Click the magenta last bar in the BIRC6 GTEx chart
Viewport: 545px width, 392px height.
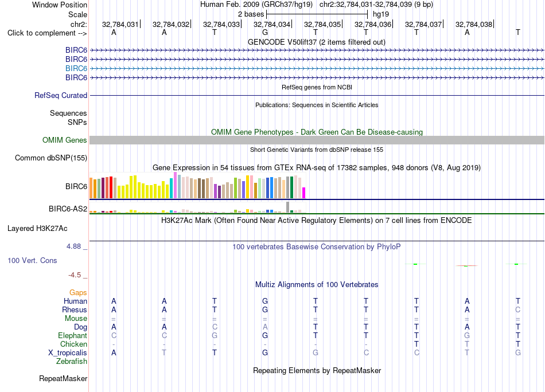pyautogui.click(x=304, y=193)
